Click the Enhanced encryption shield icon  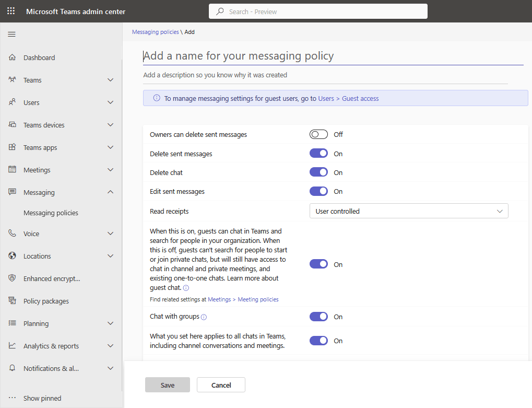tap(12, 278)
